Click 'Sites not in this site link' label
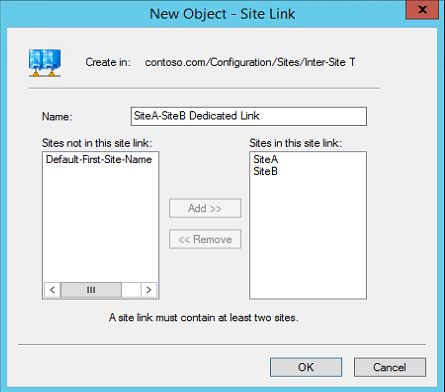This screenshot has width=445, height=392. click(97, 143)
